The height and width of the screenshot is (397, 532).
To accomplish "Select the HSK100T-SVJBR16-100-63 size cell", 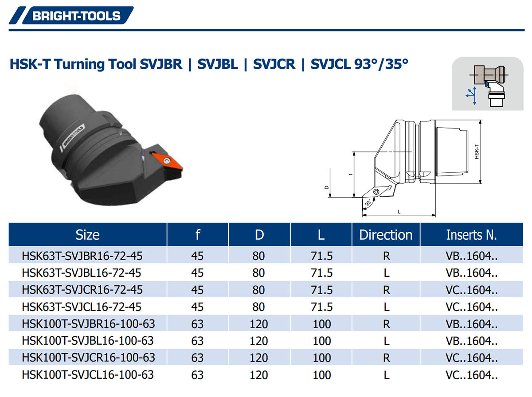I will [88, 323].
